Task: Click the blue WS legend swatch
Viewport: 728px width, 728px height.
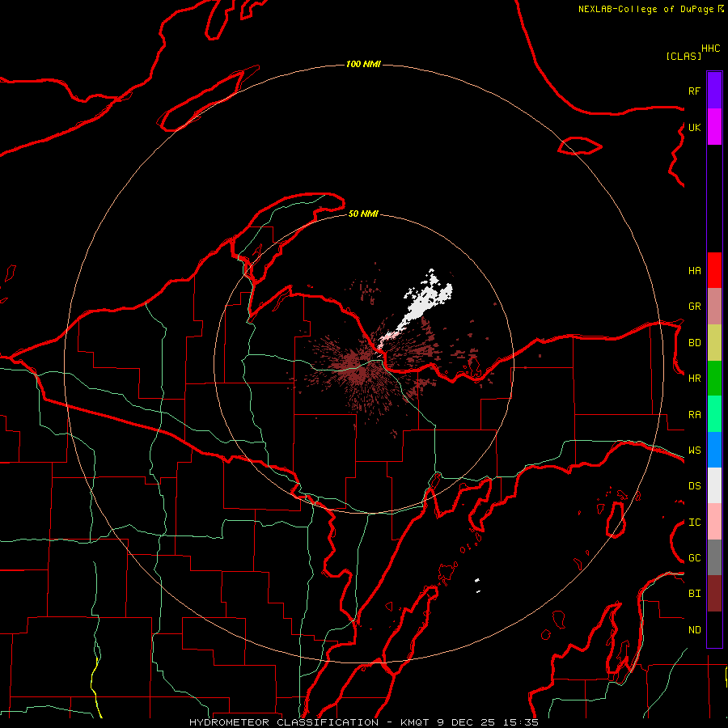Action: point(714,450)
